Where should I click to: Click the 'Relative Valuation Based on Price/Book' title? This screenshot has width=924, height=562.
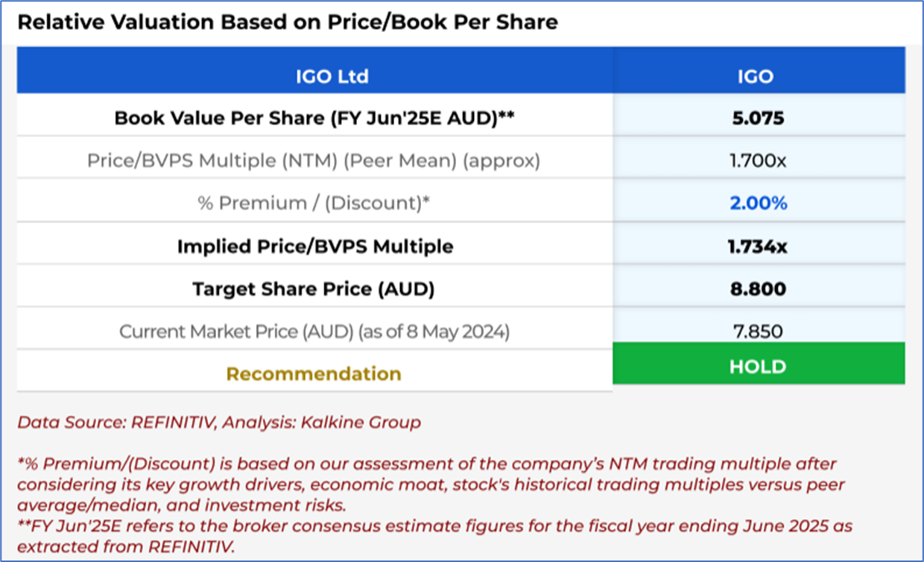(287, 22)
